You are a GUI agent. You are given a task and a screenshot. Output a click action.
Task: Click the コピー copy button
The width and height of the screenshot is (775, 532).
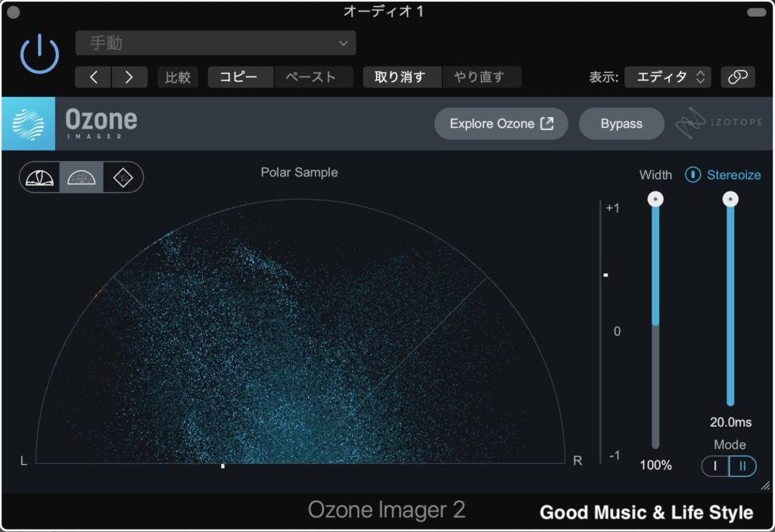point(240,77)
